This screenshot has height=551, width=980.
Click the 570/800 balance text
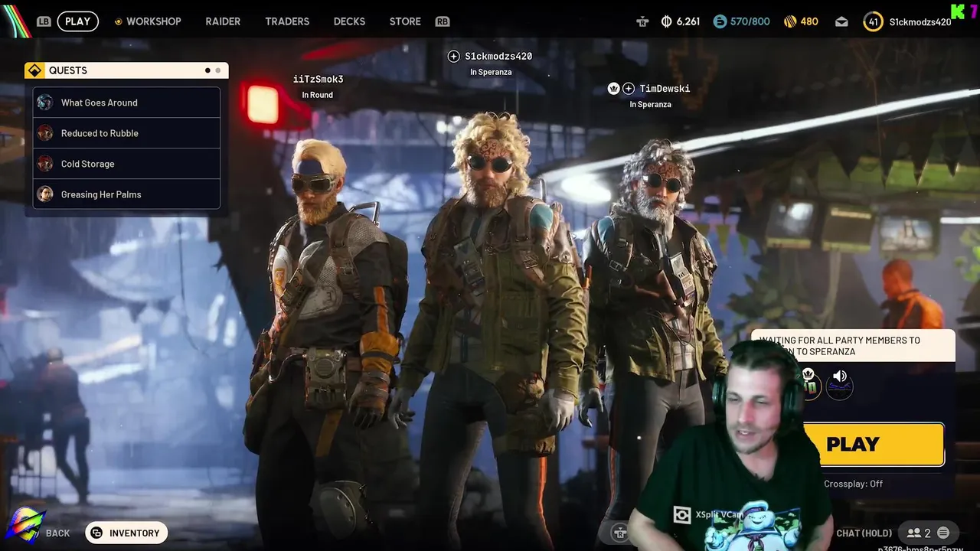[750, 21]
